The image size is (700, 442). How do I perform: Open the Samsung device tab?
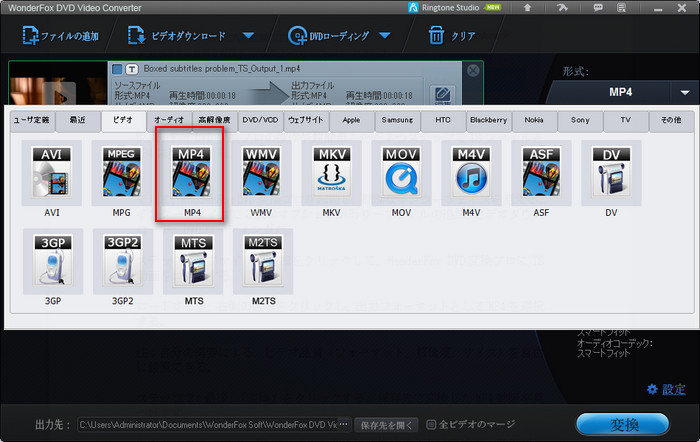pyautogui.click(x=397, y=121)
